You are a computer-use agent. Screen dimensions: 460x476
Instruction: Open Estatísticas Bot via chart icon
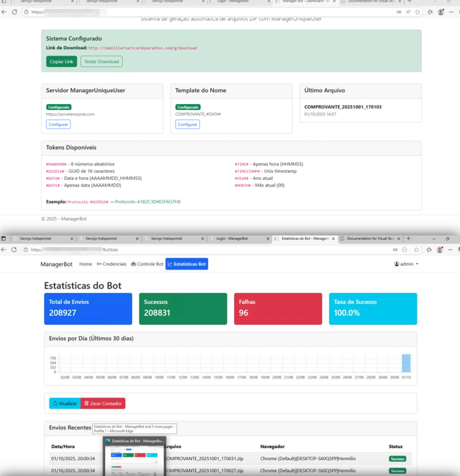[x=171, y=264]
